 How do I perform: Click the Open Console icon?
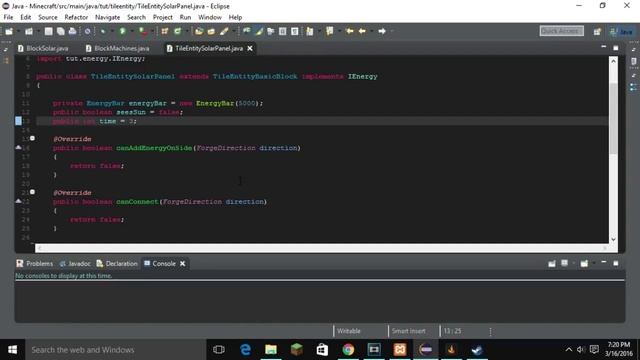(584, 264)
